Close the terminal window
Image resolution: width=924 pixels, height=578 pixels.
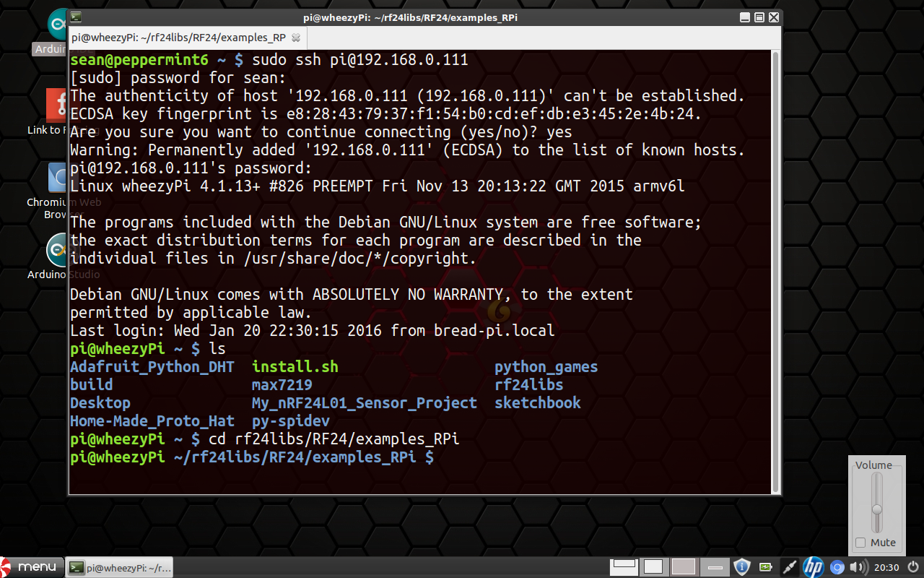[774, 17]
